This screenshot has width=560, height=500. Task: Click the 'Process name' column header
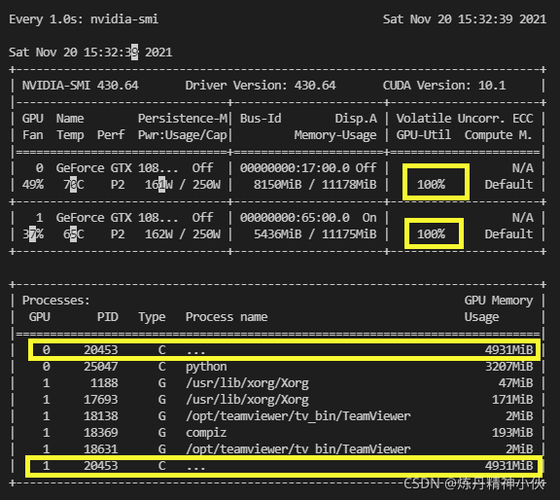tap(226, 317)
